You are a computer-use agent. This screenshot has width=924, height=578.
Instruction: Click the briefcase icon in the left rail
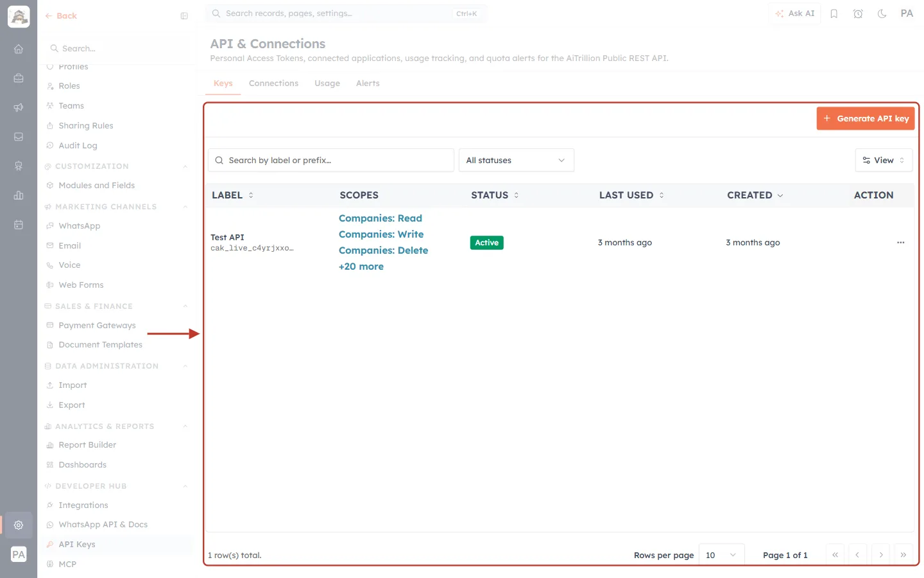19,78
